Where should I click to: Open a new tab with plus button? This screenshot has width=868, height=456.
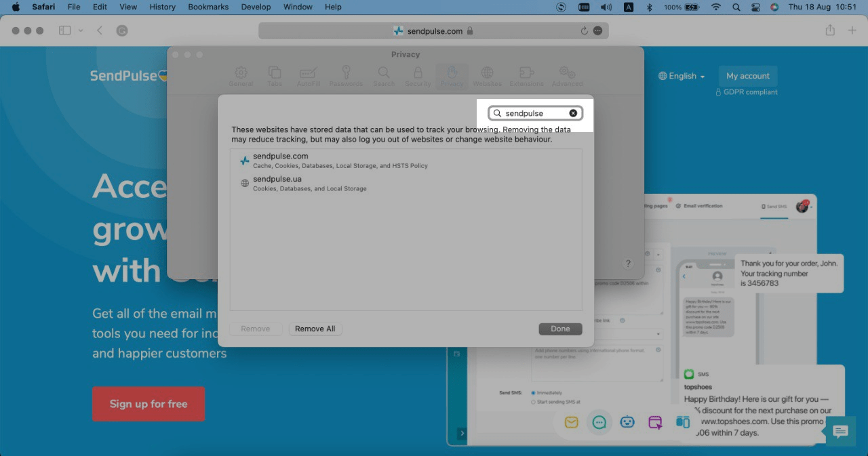[852, 30]
